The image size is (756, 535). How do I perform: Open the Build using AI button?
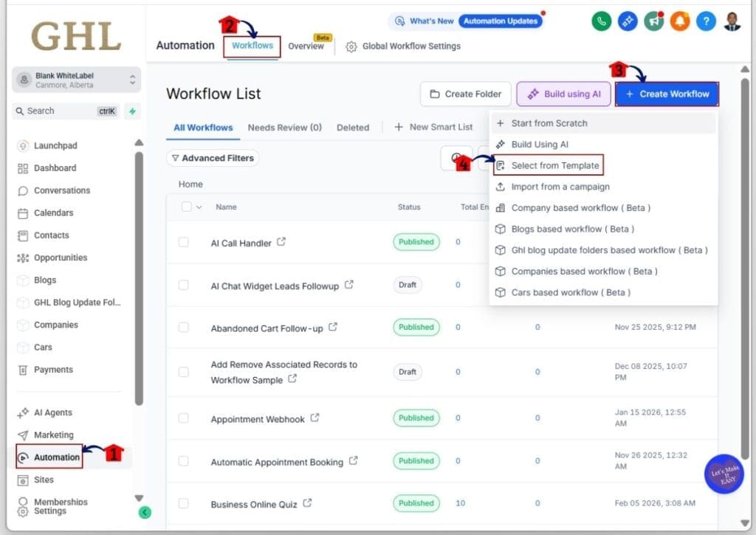click(563, 94)
